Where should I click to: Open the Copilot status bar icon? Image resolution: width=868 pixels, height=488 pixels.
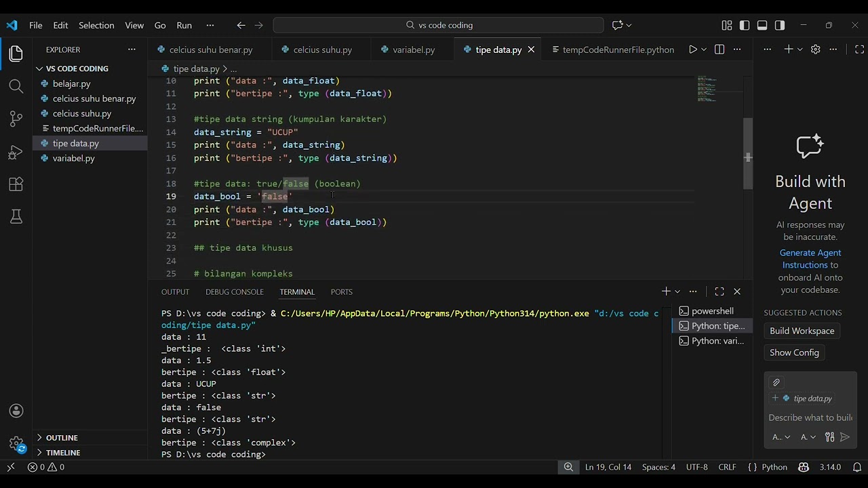[x=804, y=467]
